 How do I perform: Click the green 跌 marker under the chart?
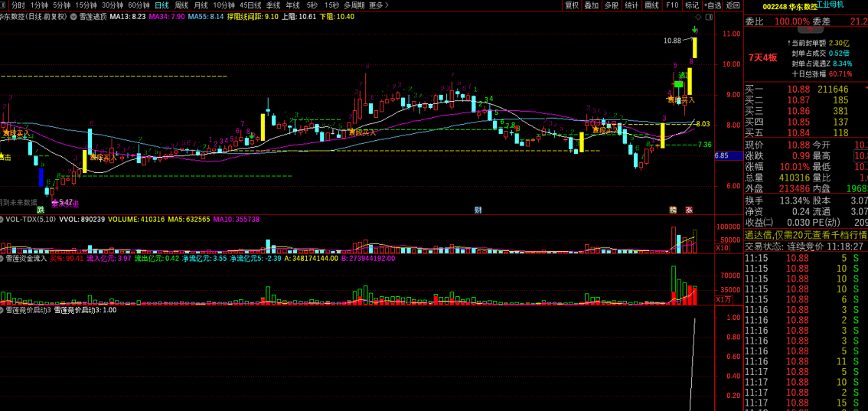click(x=41, y=210)
